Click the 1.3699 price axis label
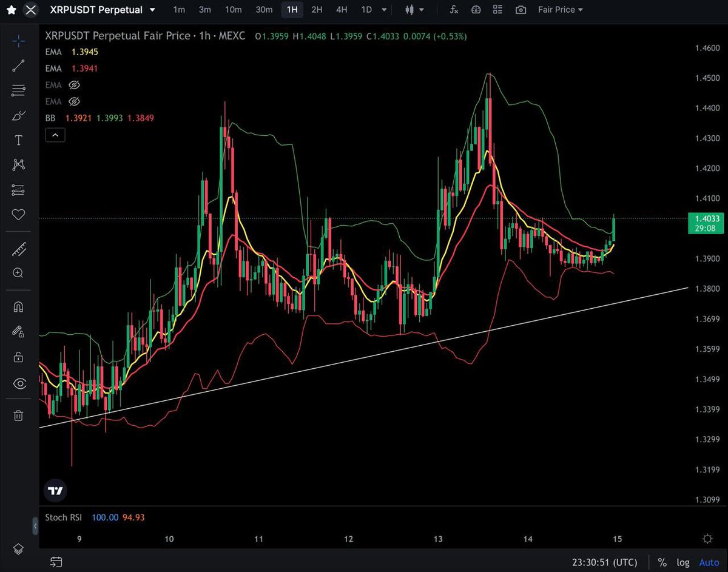The image size is (728, 572). click(707, 318)
